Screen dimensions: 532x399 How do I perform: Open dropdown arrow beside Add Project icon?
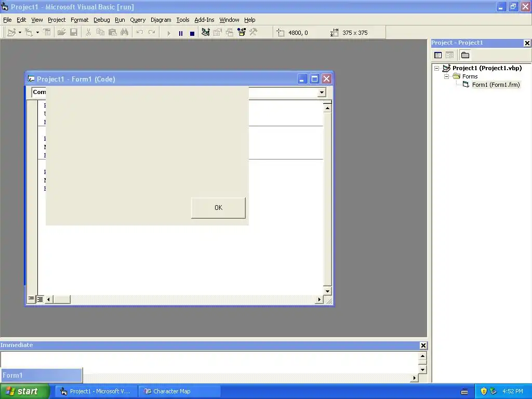coord(20,33)
